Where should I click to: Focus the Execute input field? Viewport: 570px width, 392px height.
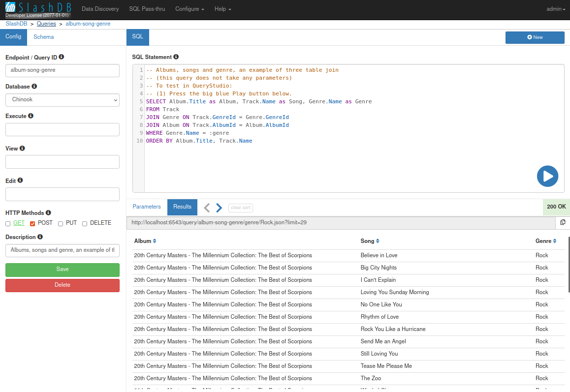[x=63, y=129]
